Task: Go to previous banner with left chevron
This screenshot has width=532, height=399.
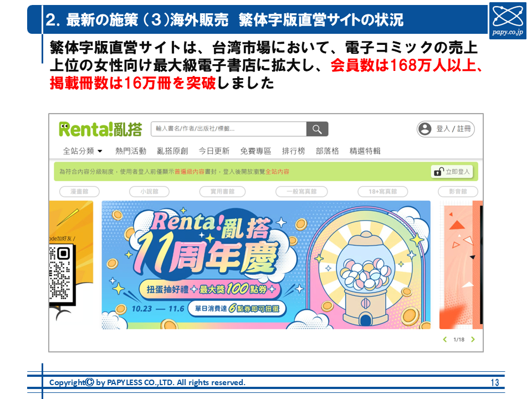Action: point(445,339)
